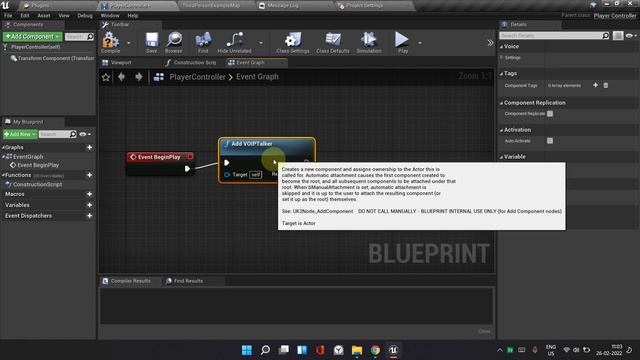640x360 pixels.
Task: Navigate back in graph history
Action: coord(121,77)
